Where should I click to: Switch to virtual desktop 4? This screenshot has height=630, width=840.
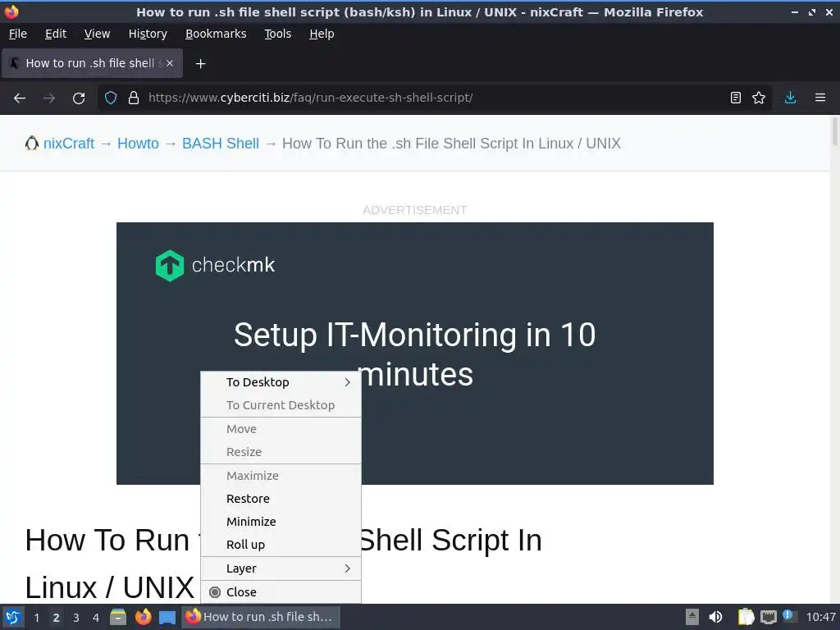pyautogui.click(x=96, y=618)
